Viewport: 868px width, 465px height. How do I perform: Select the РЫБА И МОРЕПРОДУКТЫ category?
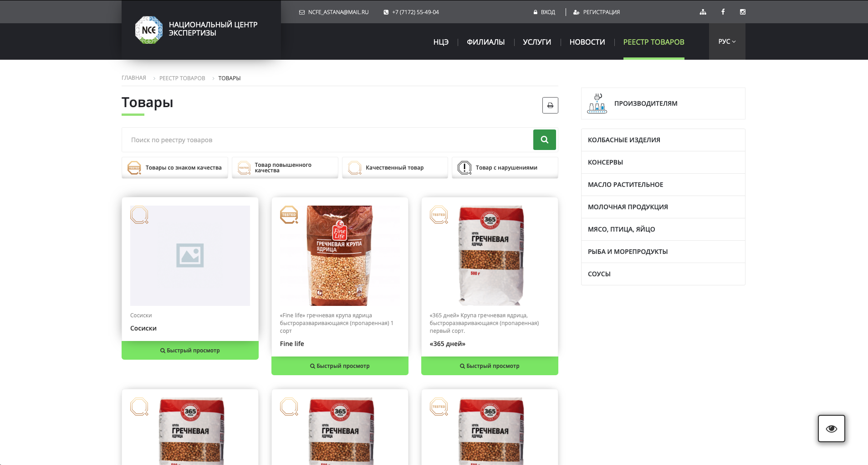pyautogui.click(x=663, y=252)
